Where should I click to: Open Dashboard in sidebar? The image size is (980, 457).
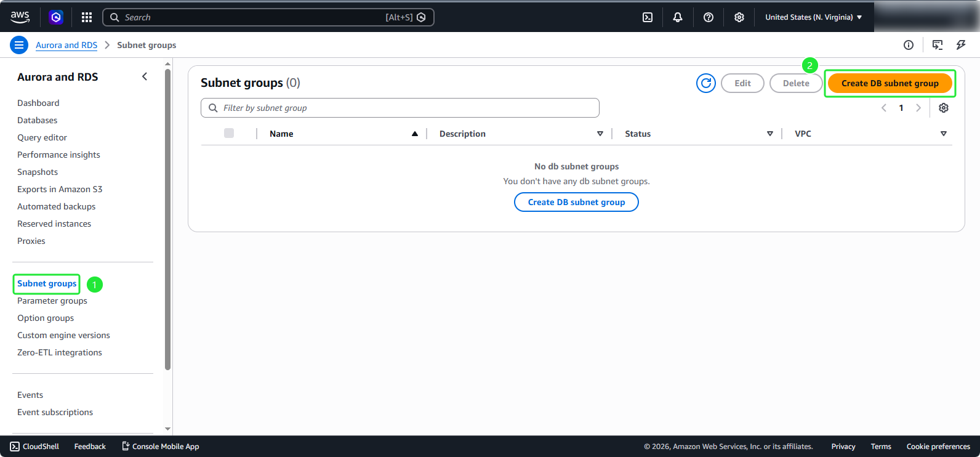[x=38, y=103]
